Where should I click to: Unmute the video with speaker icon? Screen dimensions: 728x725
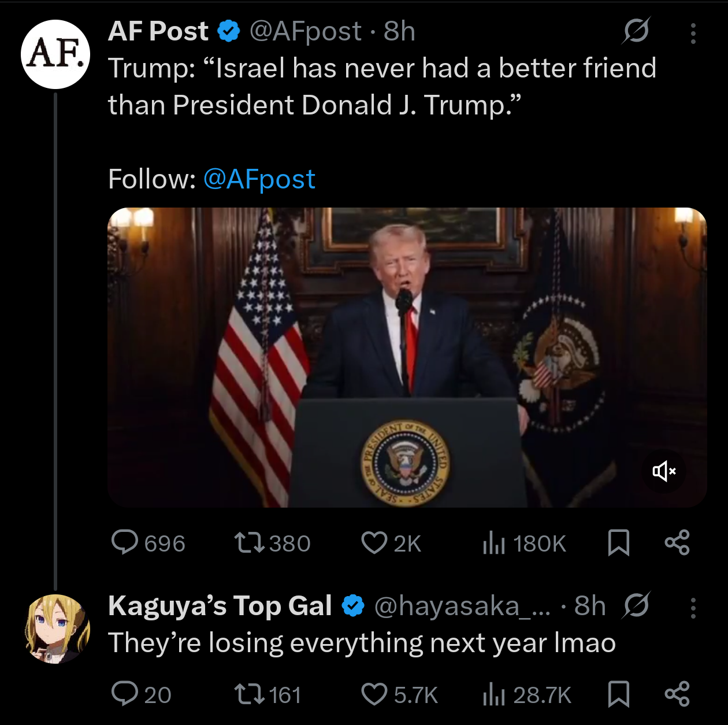(x=664, y=471)
